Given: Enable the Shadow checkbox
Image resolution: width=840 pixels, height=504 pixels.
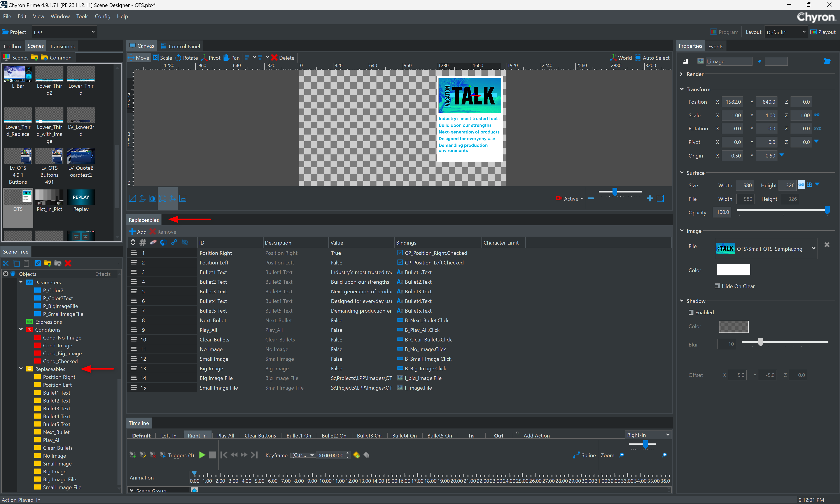Looking at the screenshot, I should 691,312.
